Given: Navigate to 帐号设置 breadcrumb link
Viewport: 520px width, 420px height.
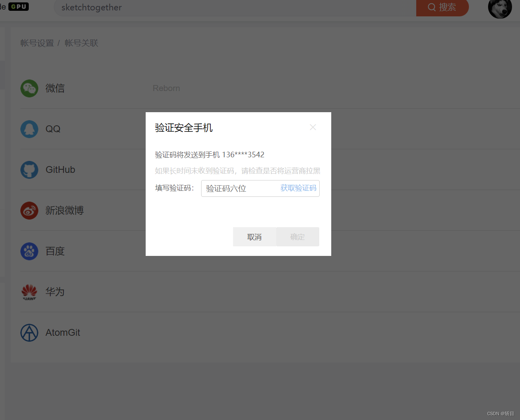Looking at the screenshot, I should point(37,43).
